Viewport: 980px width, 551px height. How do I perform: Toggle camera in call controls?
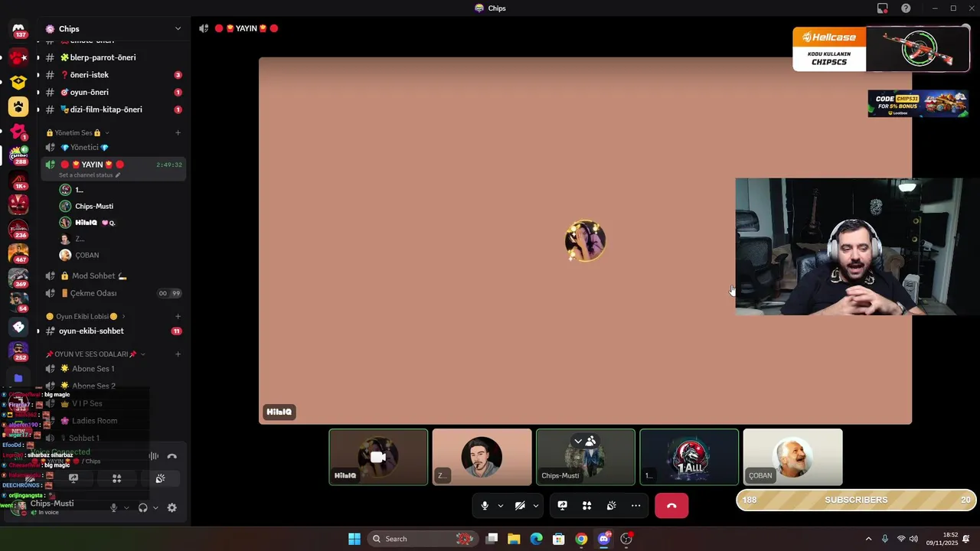click(520, 506)
